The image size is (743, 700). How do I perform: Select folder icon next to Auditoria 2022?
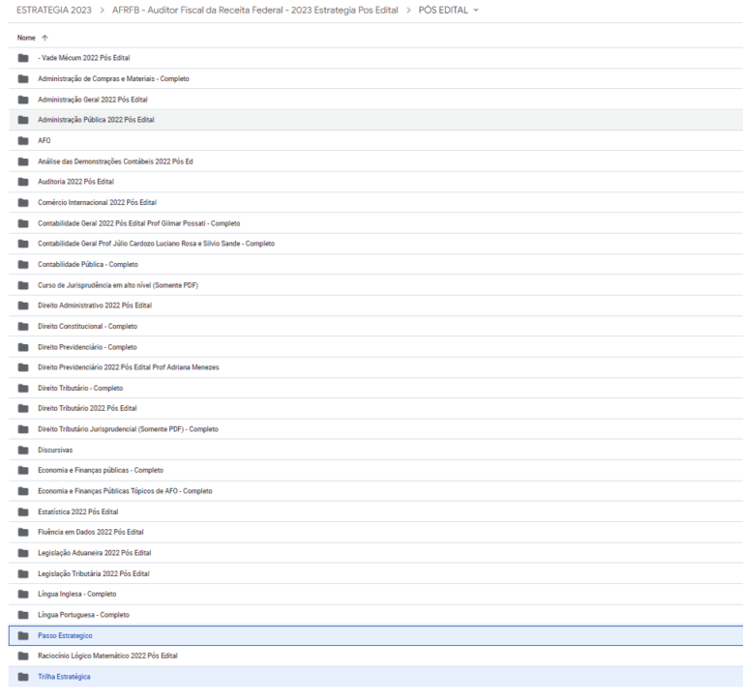[x=23, y=182]
